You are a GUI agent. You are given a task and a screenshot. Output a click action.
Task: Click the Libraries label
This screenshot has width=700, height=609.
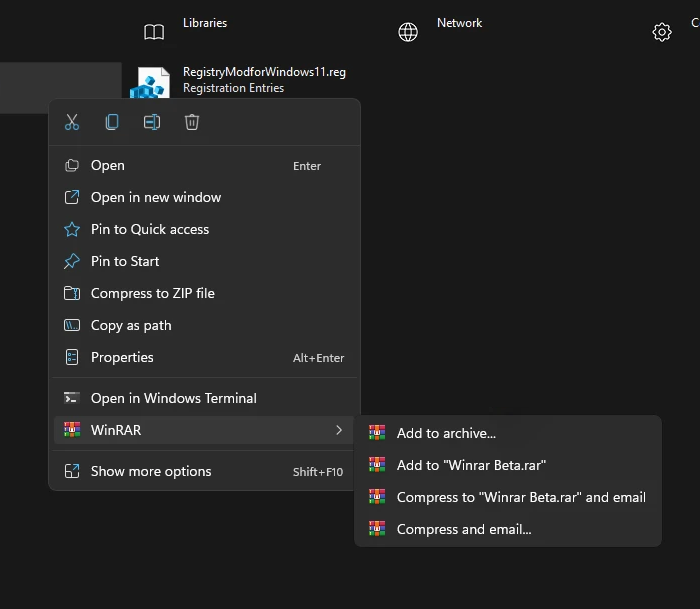coord(205,23)
